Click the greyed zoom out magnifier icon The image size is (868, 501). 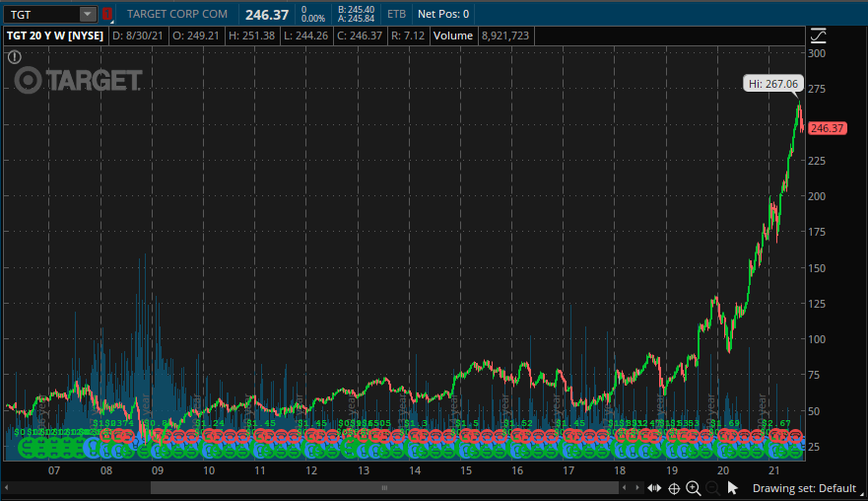click(x=713, y=488)
